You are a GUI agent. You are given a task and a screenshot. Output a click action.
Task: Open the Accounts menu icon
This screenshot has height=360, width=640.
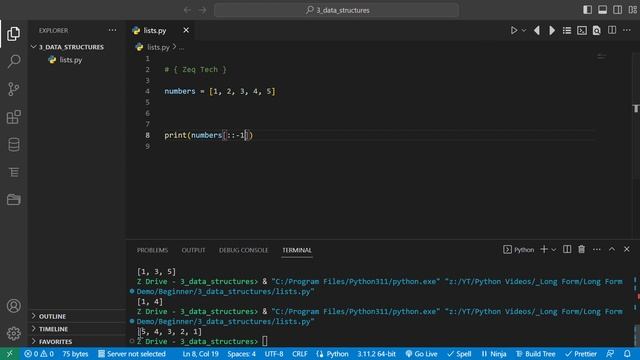(13, 306)
